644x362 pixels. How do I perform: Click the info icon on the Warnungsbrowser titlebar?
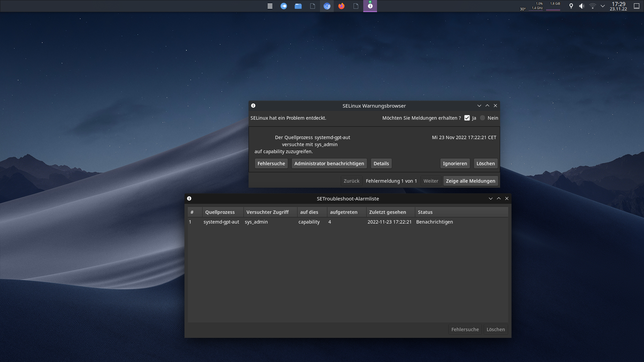[254, 106]
